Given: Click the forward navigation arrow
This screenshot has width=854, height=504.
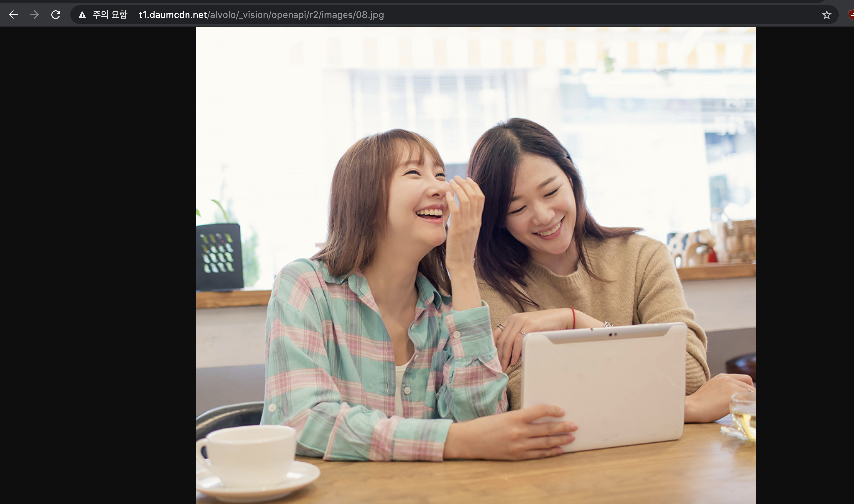Looking at the screenshot, I should click(x=34, y=15).
